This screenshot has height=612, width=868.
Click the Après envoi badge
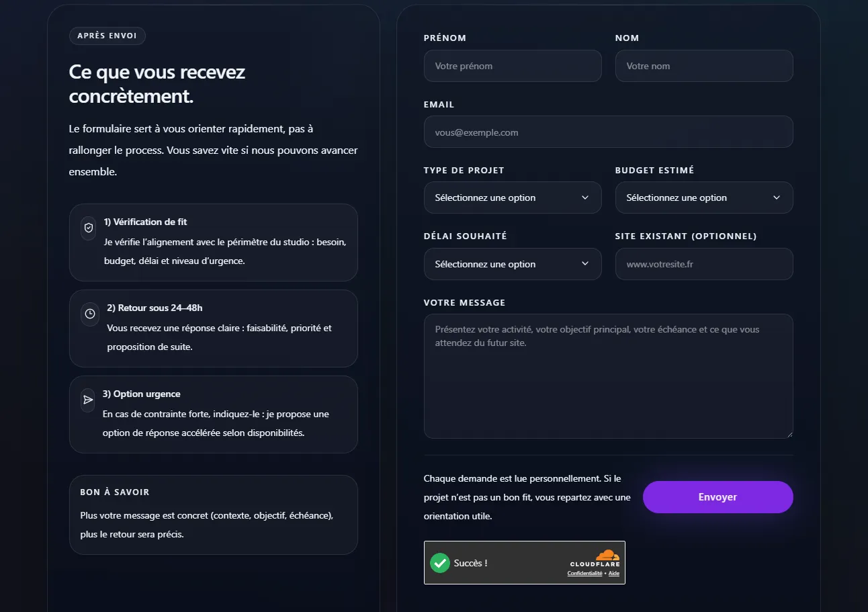107,36
